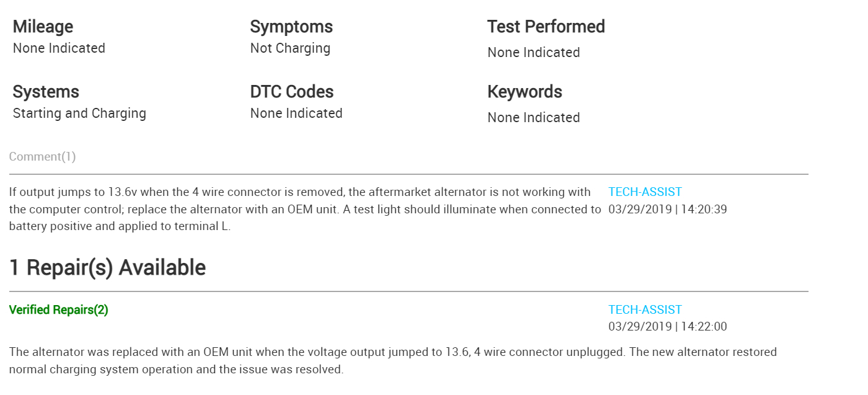Select the Symptoms heading
This screenshot has width=868, height=395.
(x=291, y=27)
